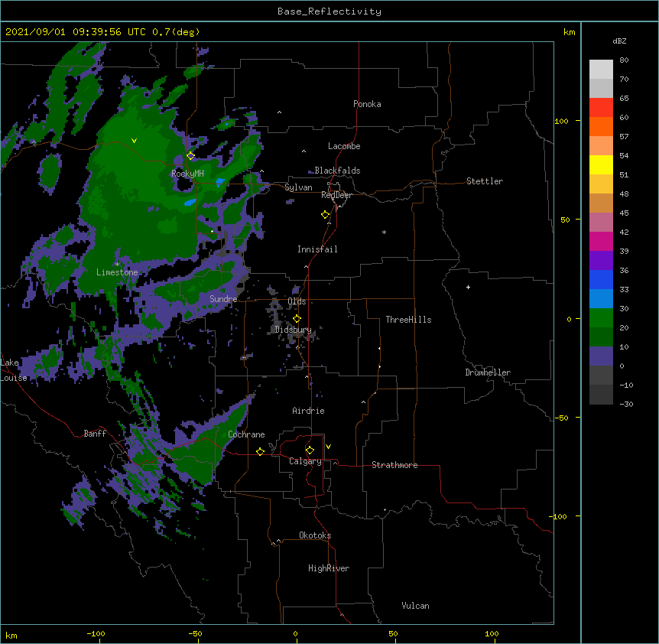This screenshot has height=644, width=659.
Task: Click the -100 tick on the right axis
Action: point(559,516)
